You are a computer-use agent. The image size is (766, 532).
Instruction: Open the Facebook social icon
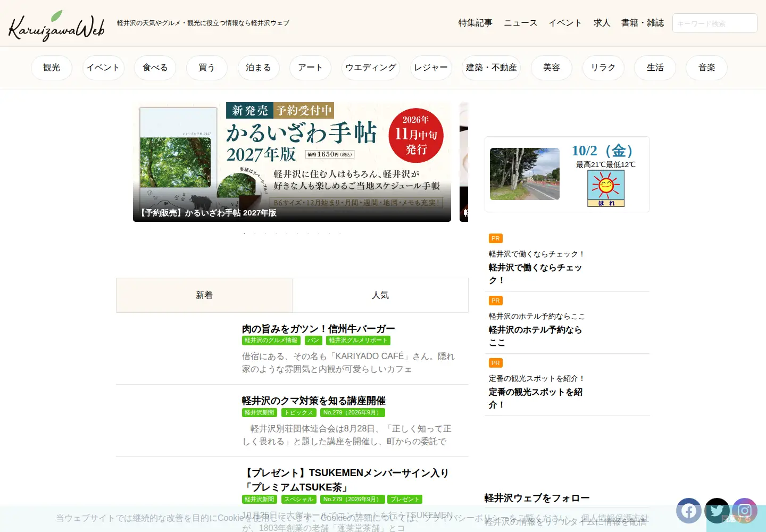pos(689,511)
